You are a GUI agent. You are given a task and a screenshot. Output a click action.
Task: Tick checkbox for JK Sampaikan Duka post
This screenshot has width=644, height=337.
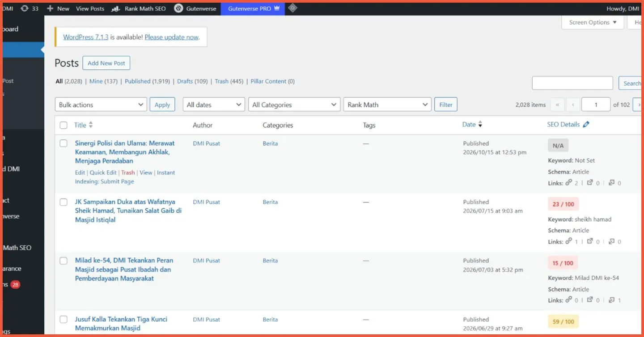pyautogui.click(x=64, y=202)
